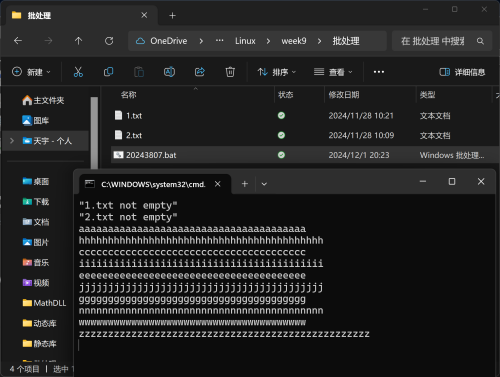Open 文档 in the sidebar
This screenshot has width=500, height=377.
36,222
